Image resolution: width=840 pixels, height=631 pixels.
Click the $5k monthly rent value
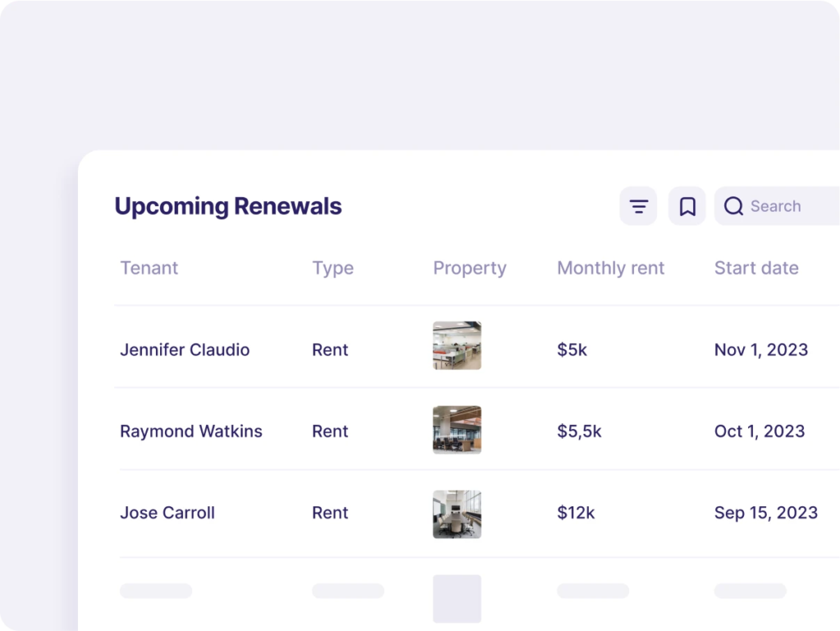572,350
